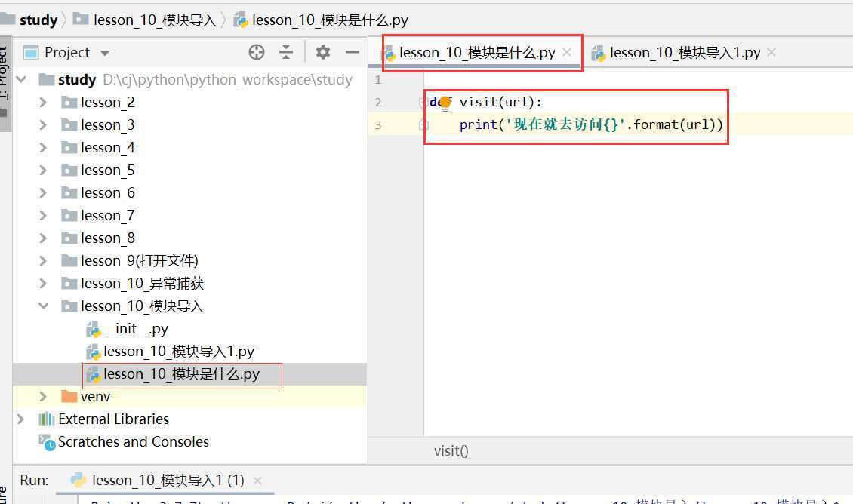Click the Collapse All icon in Project panel
The image size is (853, 504).
click(x=286, y=52)
